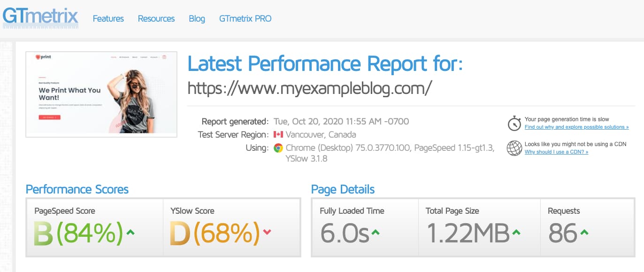Open 'Why should I use a CDN?' link
This screenshot has width=644, height=272.
pos(556,152)
